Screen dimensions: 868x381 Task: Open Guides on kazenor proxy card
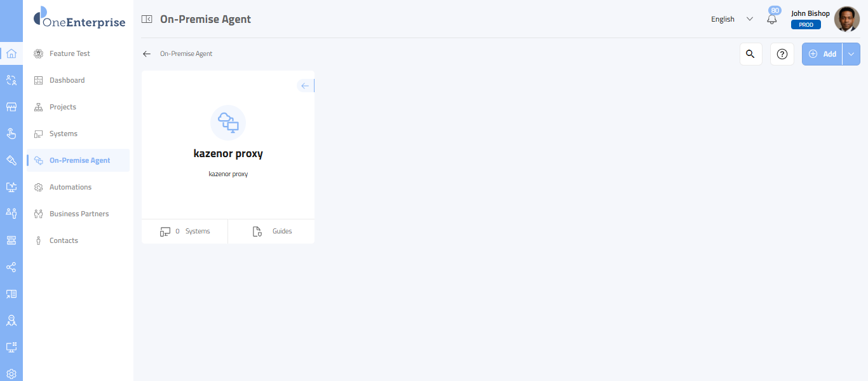pos(272,232)
